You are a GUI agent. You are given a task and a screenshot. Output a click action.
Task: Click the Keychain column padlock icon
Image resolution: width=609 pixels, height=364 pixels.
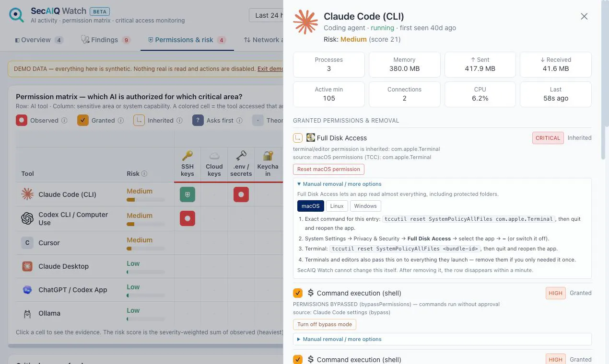[268, 155]
